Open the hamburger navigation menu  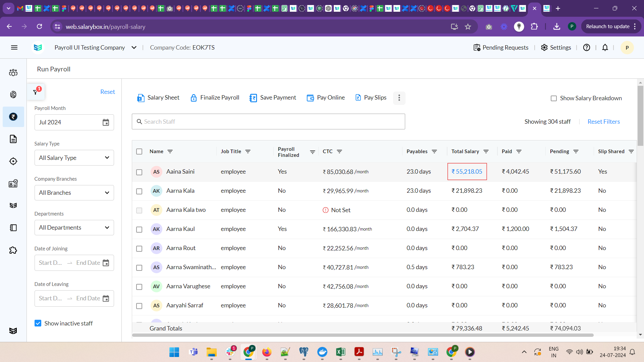[14, 48]
